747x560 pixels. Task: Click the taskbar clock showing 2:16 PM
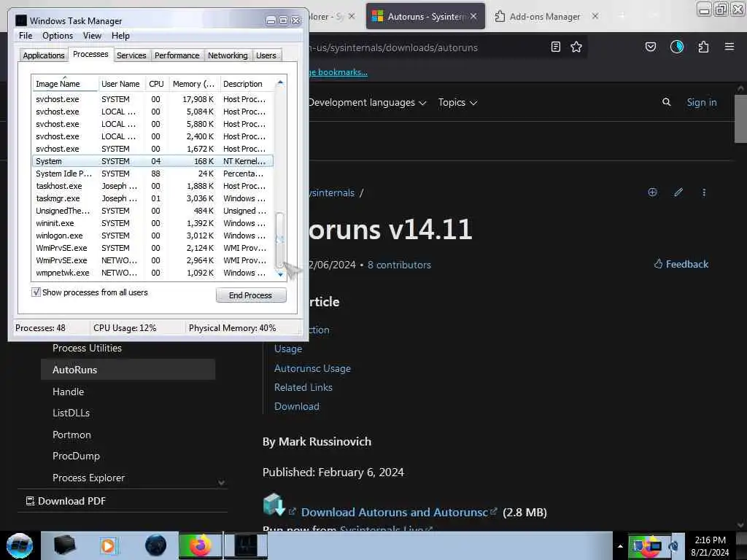tap(710, 546)
